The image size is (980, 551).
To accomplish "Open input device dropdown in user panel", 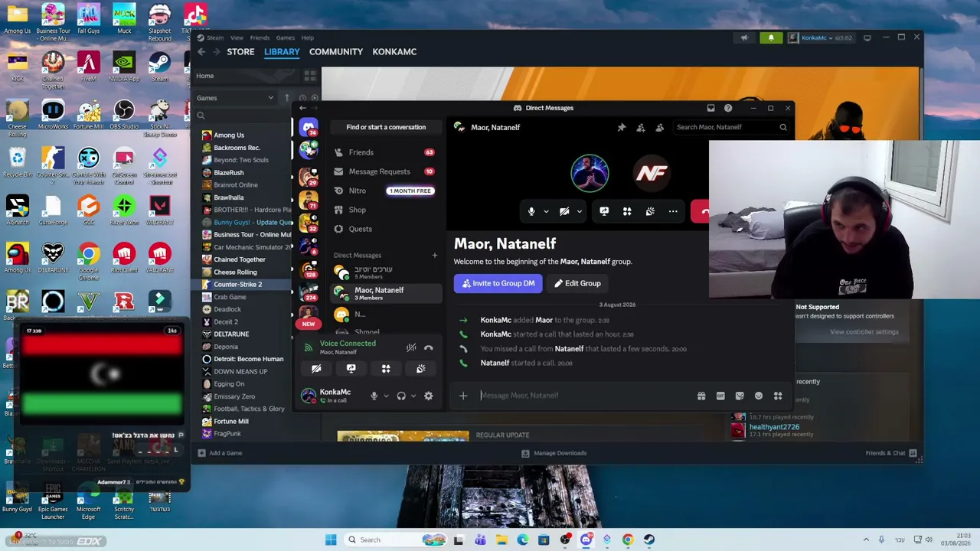I will coord(386,396).
